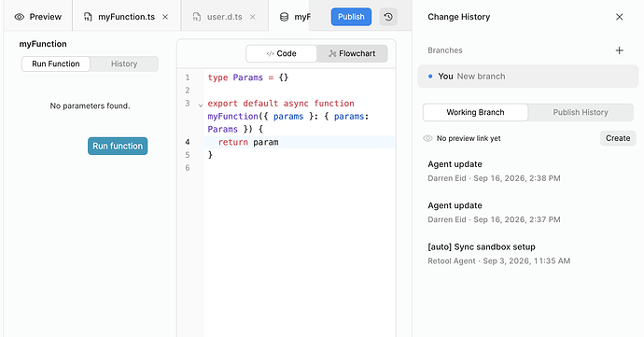Select the You New branch entry
This screenshot has height=337, width=644.
pos(527,77)
